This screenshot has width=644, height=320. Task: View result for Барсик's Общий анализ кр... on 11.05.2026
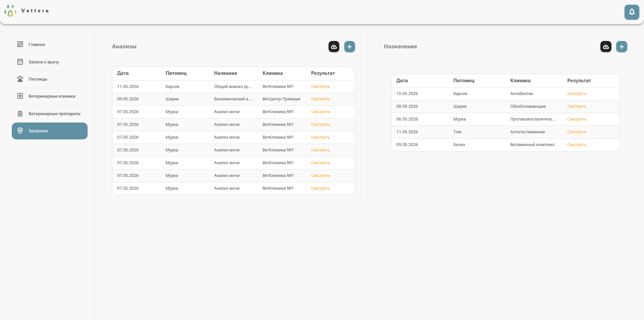[x=320, y=87]
